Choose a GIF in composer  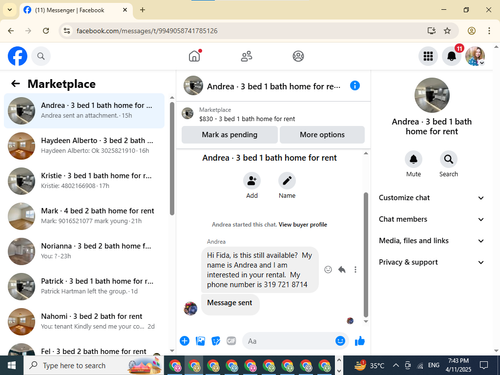click(x=231, y=341)
